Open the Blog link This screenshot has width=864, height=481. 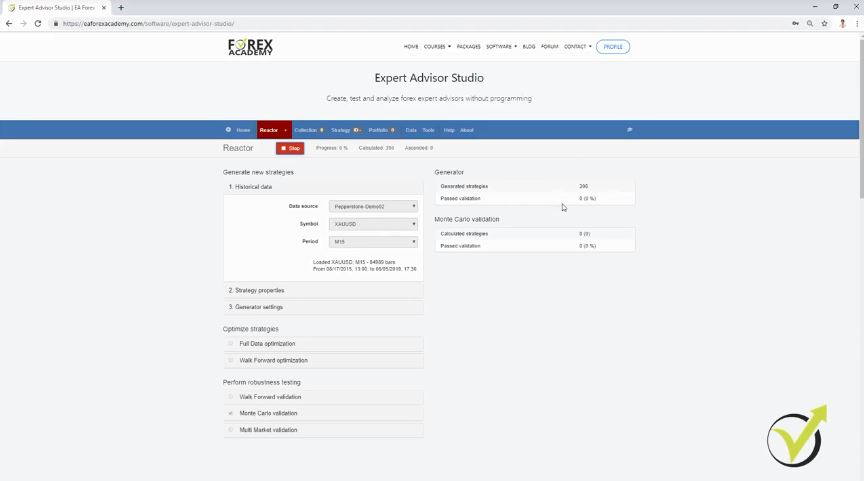click(529, 47)
